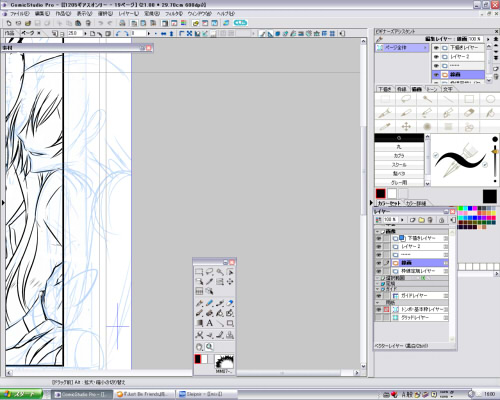500x400 pixels.
Task: Pick the white swatch in floating toolbox
Action: pos(205,359)
